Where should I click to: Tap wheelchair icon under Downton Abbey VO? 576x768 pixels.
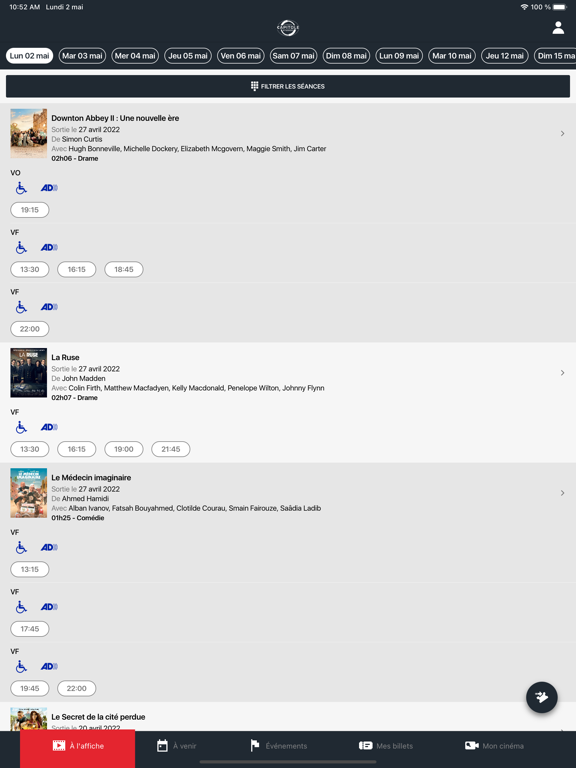[x=21, y=188]
